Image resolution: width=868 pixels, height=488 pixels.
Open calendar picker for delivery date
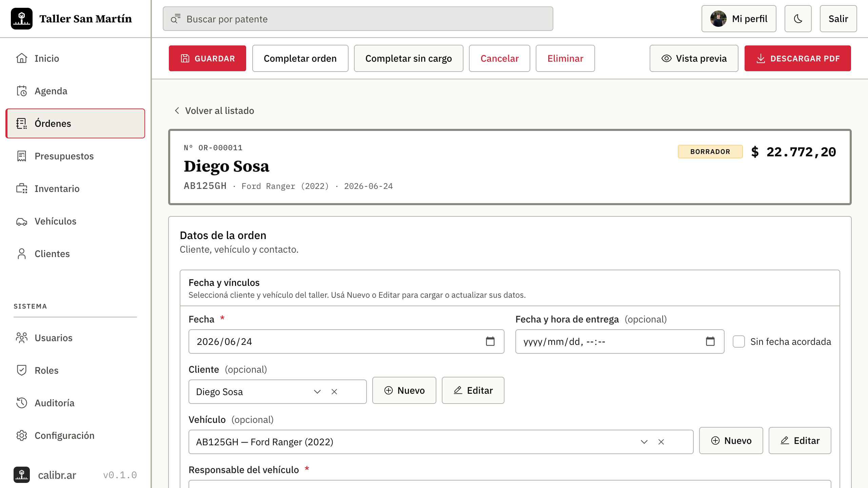click(710, 341)
